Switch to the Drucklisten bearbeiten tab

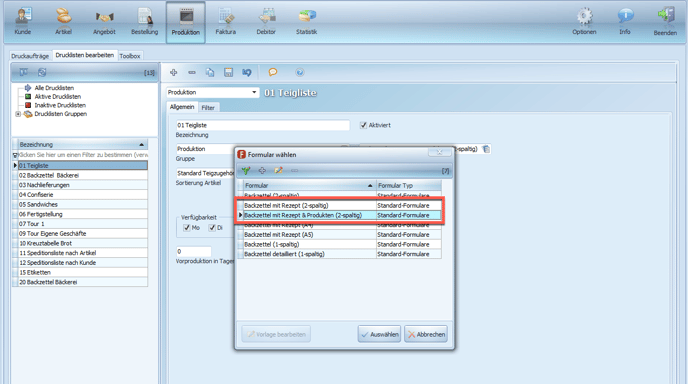pyautogui.click(x=85, y=55)
